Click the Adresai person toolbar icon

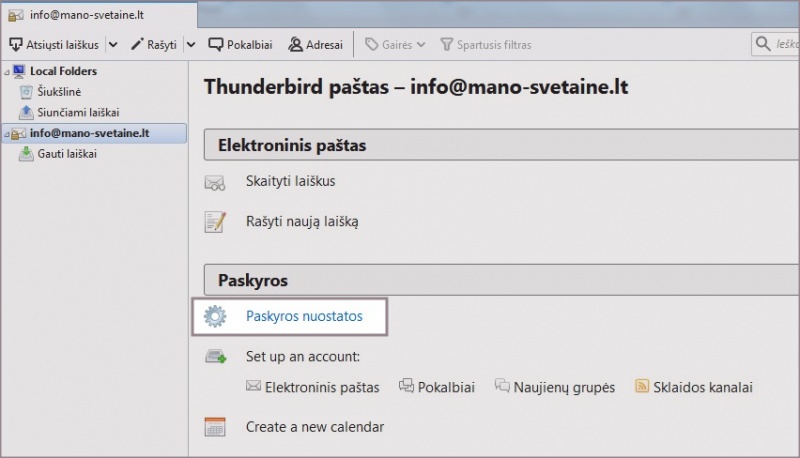295,45
